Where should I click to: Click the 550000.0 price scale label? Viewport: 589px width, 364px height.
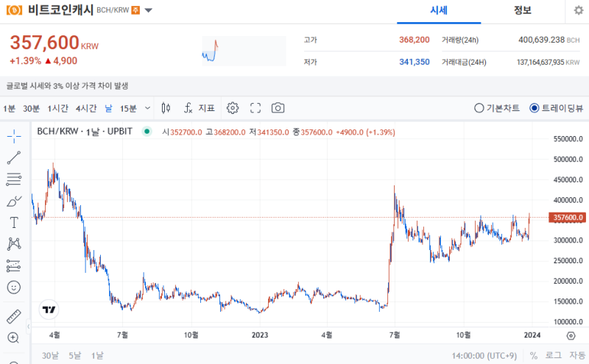[x=568, y=139]
